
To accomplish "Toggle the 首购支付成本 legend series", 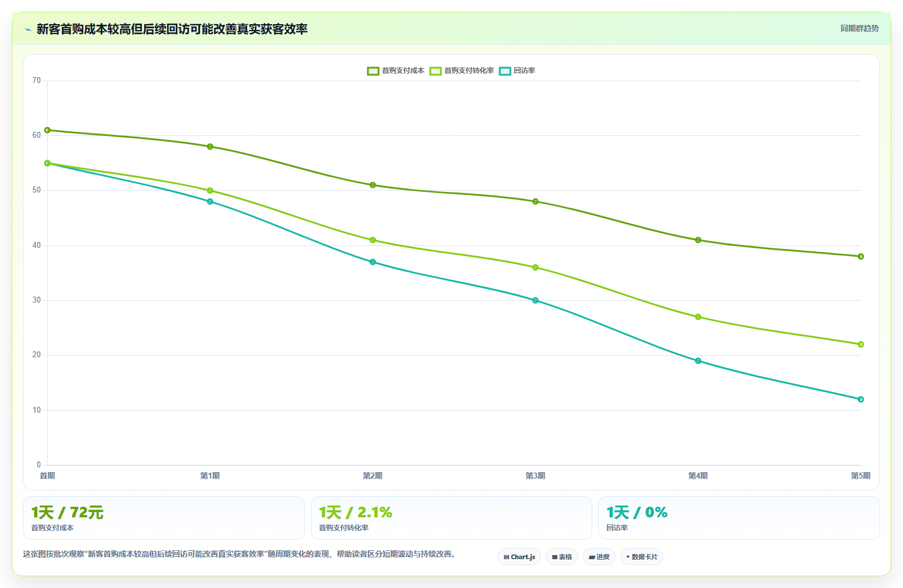I will click(x=396, y=71).
